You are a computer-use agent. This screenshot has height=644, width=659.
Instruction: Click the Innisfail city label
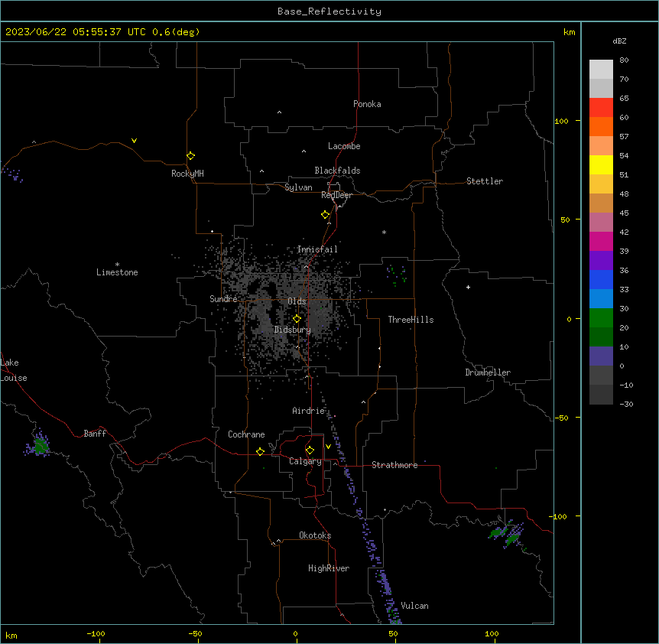click(317, 249)
